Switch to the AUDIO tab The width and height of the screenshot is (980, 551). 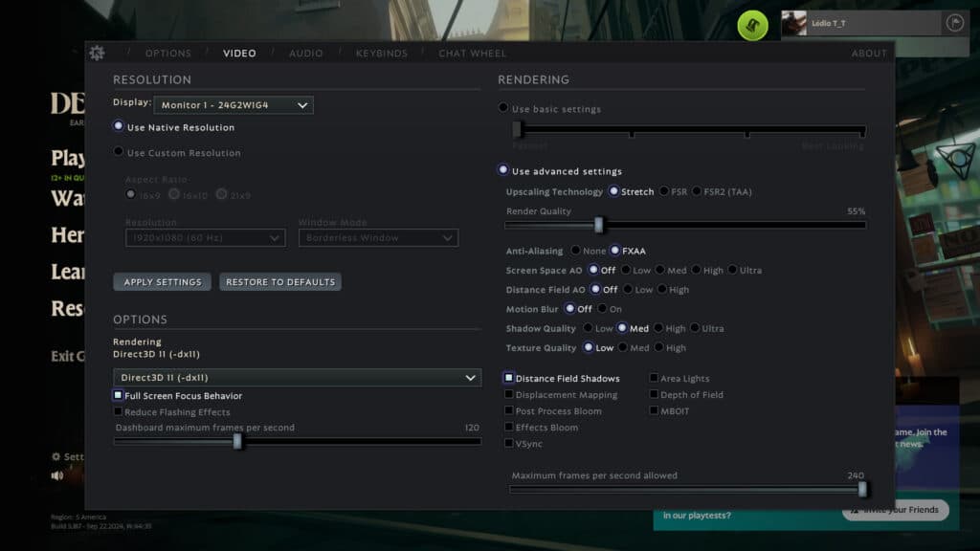pyautogui.click(x=305, y=53)
